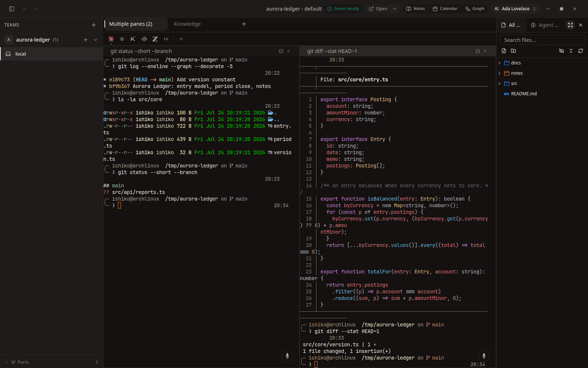This screenshot has height=368, width=588.
Task: Create a new file icon
Action: pyautogui.click(x=504, y=51)
